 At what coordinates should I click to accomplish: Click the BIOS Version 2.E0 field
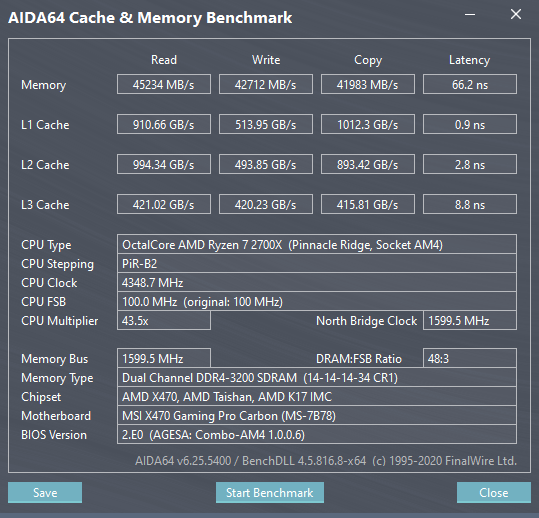[317, 434]
